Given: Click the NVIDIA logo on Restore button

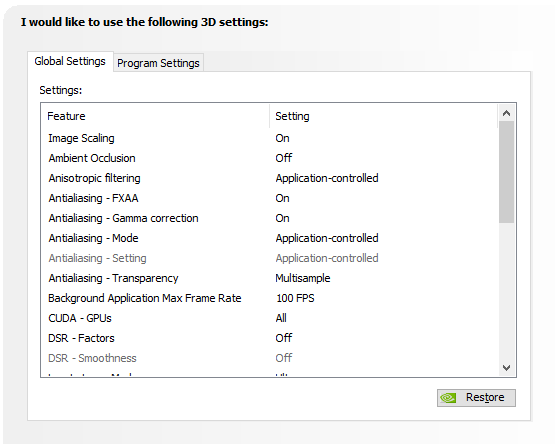Looking at the screenshot, I should point(448,398).
